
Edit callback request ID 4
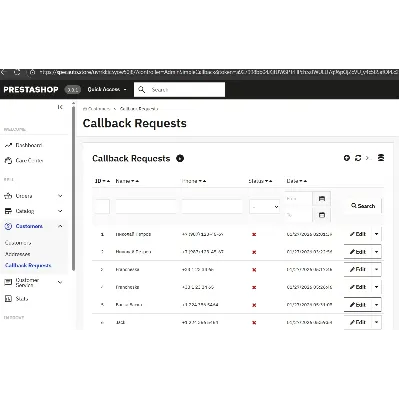pyautogui.click(x=358, y=287)
